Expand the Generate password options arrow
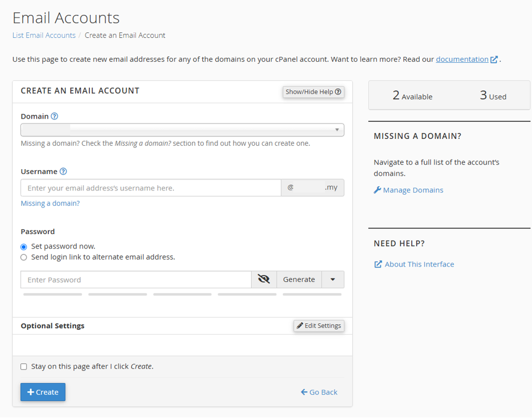Viewport: 532px width, 418px height. tap(332, 280)
